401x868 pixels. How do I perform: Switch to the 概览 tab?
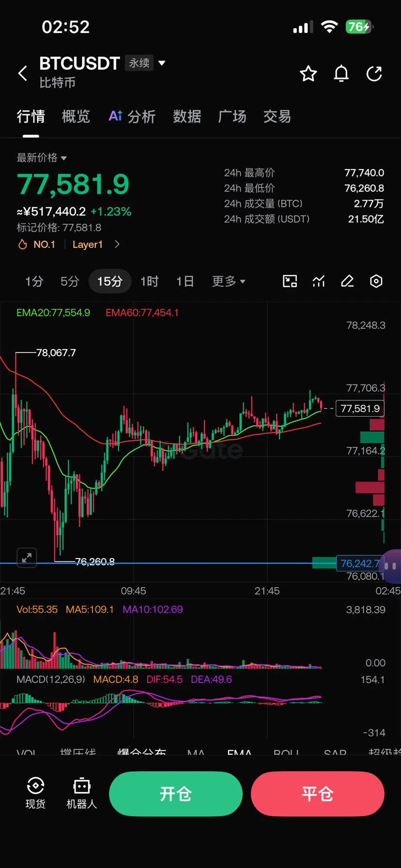76,116
